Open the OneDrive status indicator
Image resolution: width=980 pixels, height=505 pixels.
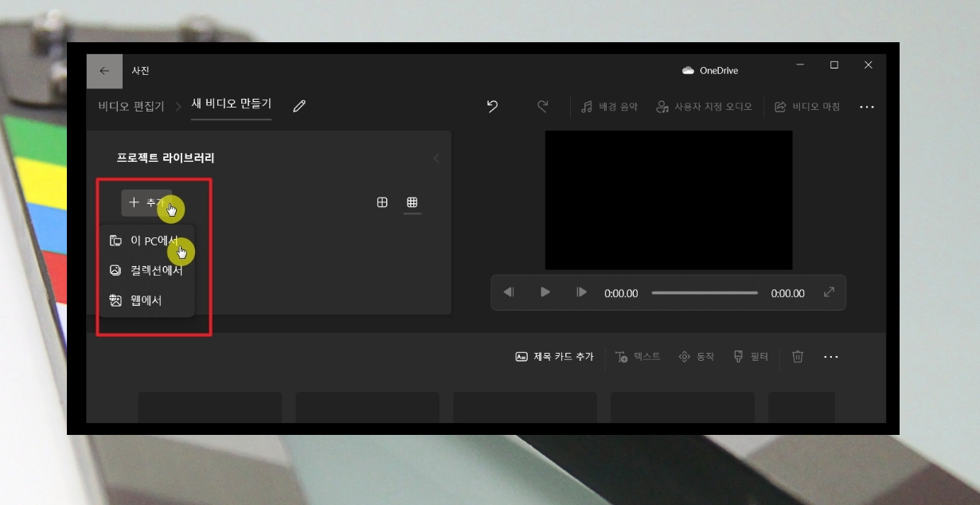click(710, 71)
